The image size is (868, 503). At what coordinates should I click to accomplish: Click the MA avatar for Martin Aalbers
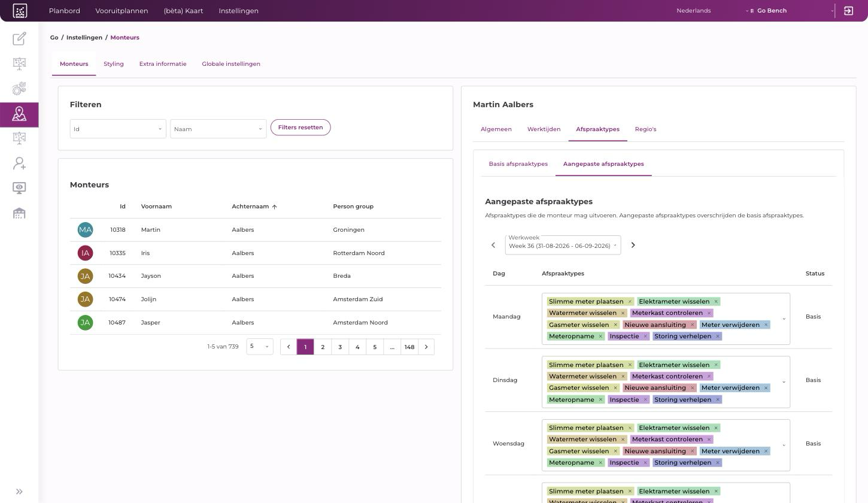pos(85,229)
